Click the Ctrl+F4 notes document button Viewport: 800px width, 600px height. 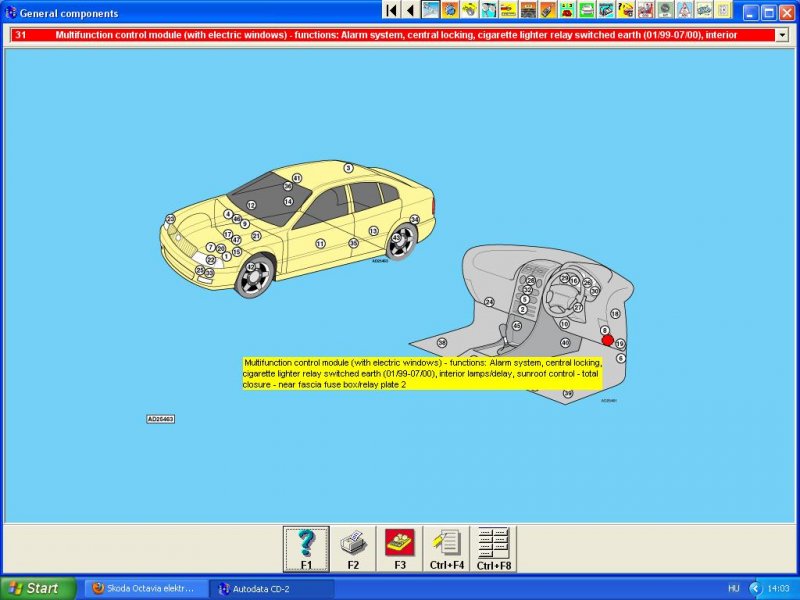[445, 549]
